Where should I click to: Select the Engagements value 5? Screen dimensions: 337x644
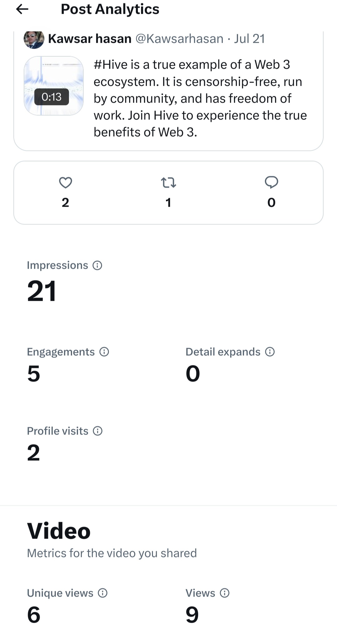34,373
